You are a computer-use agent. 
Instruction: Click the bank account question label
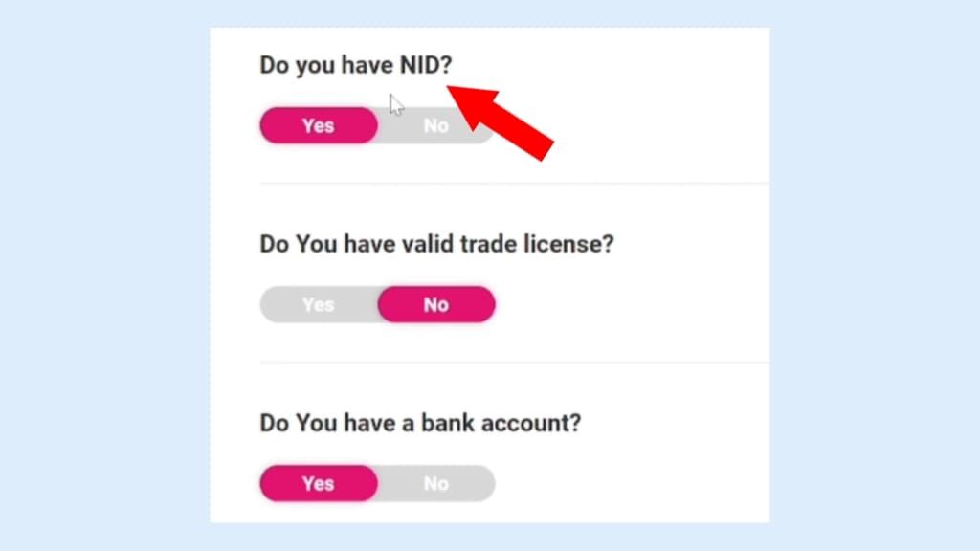click(x=420, y=423)
